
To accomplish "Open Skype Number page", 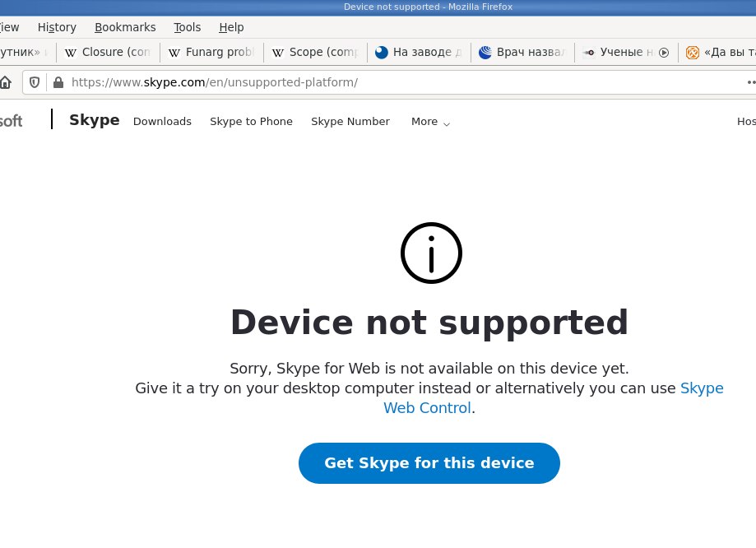I will 350,122.
